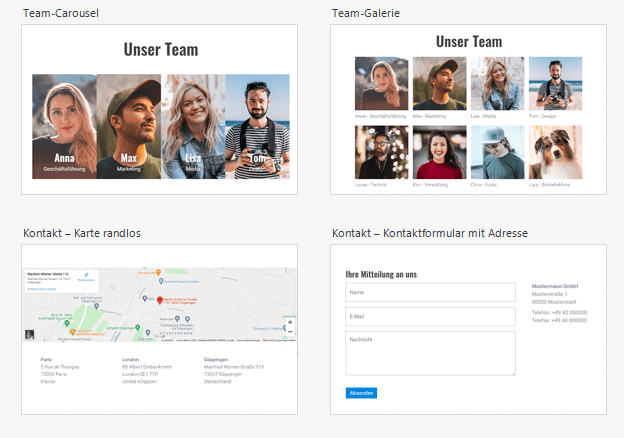The image size is (624, 438).
Task: Click the 'Unser Team' heading in Team-Carousel
Action: tap(161, 50)
